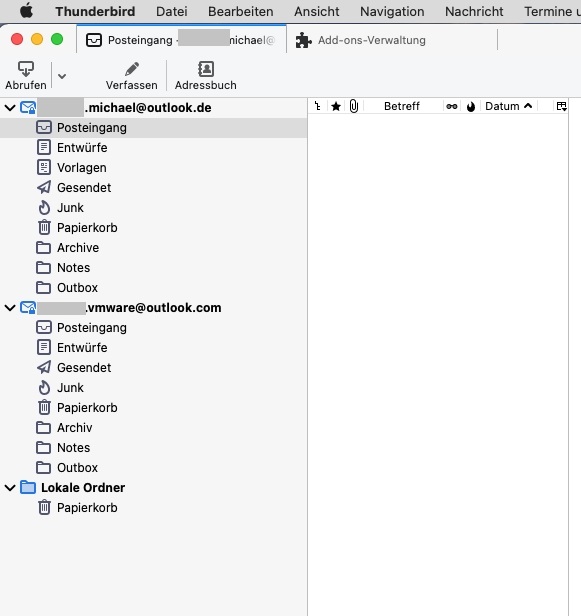This screenshot has height=616, width=581.
Task: Select the michael@outlook.de account mail icon
Action: coord(28,108)
